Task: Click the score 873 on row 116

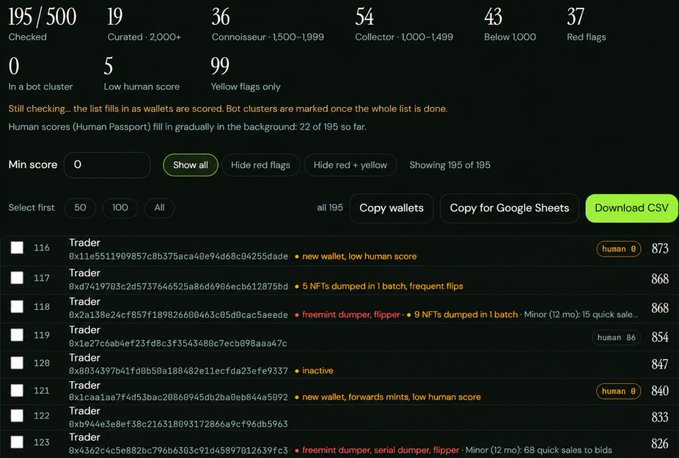Action: click(660, 248)
